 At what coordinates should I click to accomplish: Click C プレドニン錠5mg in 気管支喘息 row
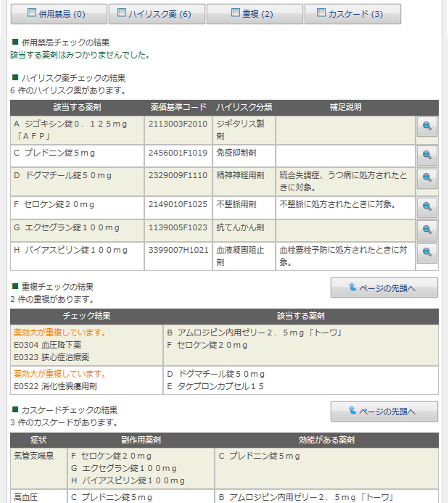[259, 456]
